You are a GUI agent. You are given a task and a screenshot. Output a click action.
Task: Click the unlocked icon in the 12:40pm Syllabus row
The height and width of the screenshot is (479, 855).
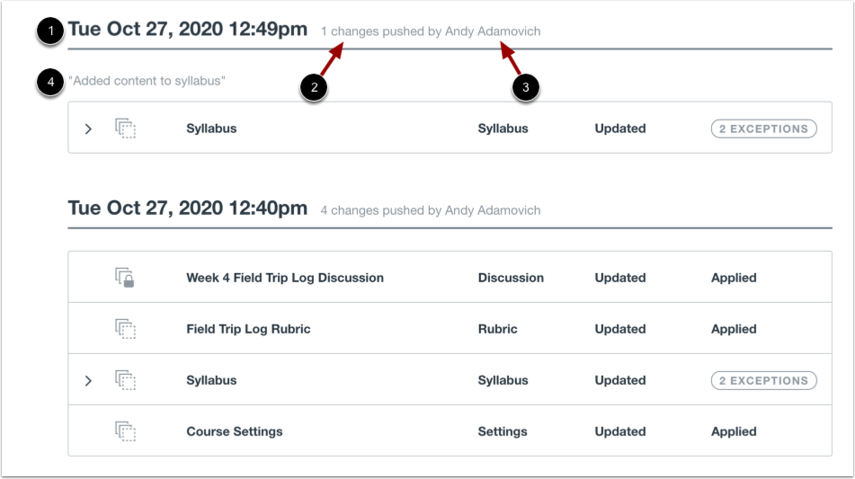point(125,380)
